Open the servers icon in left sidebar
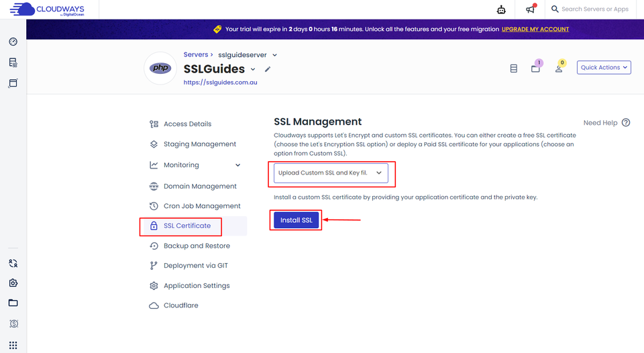The image size is (644, 353). pos(13,62)
